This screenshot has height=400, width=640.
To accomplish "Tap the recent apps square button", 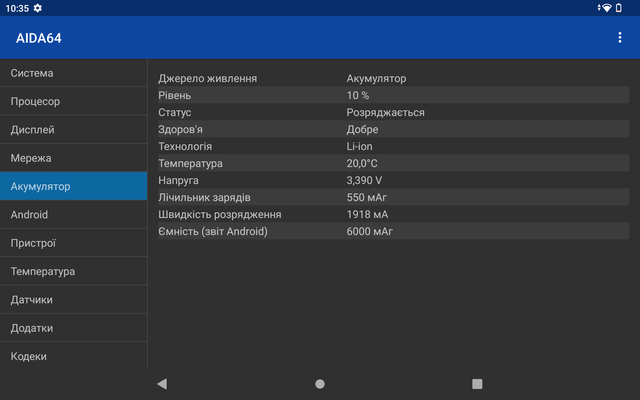I will (x=477, y=384).
